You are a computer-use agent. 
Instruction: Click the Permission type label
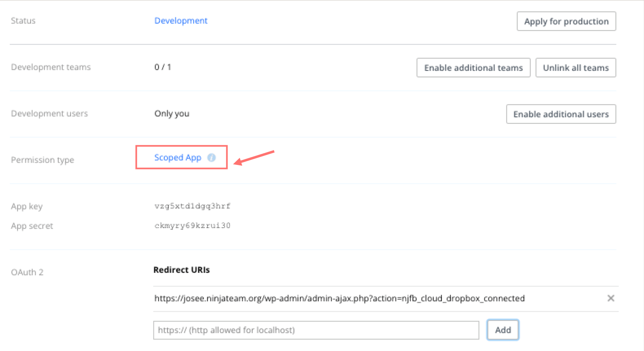pyautogui.click(x=42, y=160)
